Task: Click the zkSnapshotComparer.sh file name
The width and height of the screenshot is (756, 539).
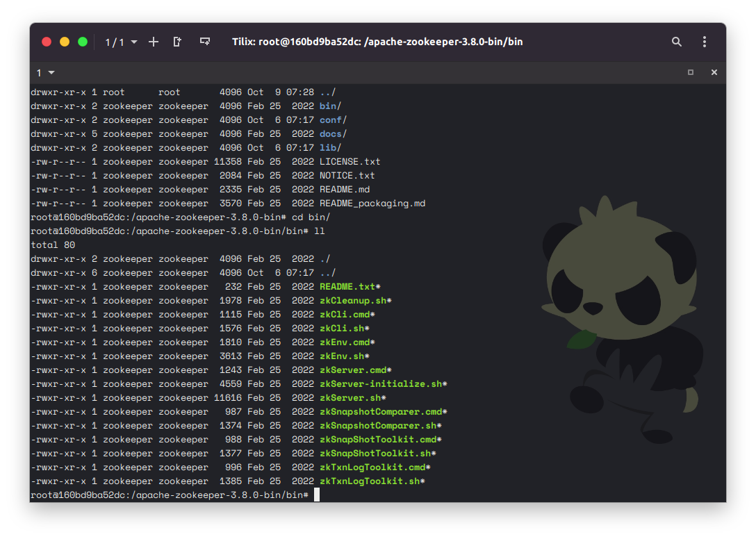Action: tap(378, 426)
